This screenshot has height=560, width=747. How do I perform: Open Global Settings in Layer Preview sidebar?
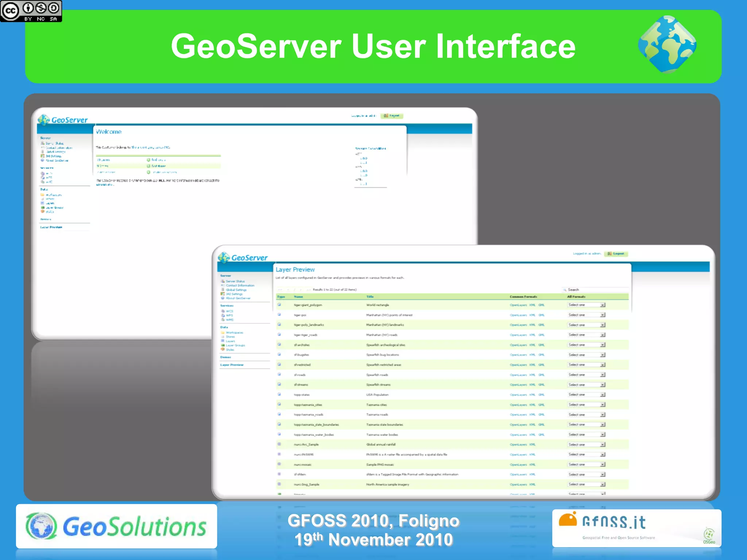click(236, 290)
